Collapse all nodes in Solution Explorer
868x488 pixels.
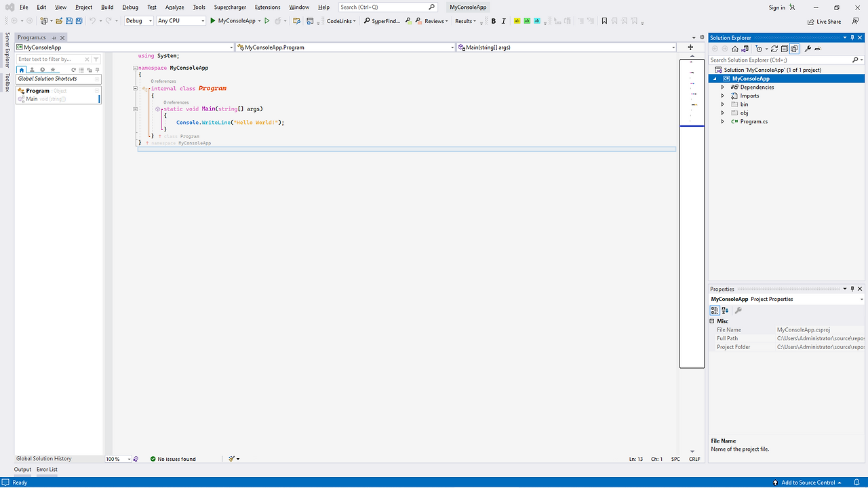pos(785,49)
